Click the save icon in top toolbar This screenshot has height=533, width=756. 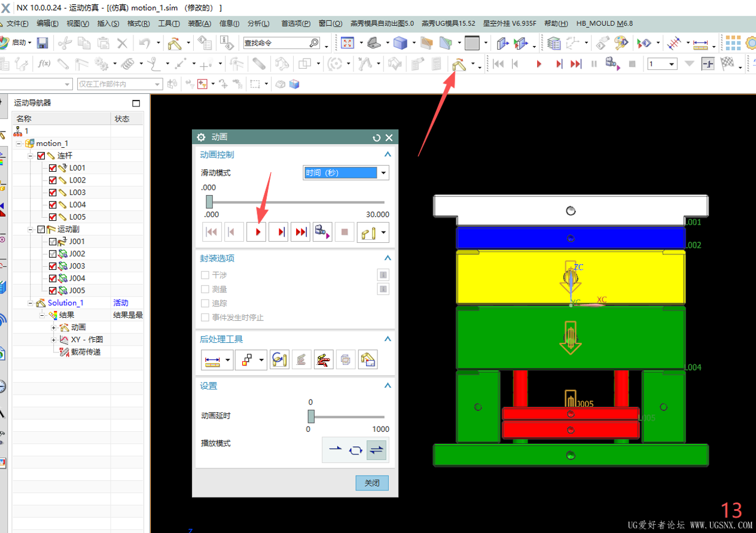42,43
